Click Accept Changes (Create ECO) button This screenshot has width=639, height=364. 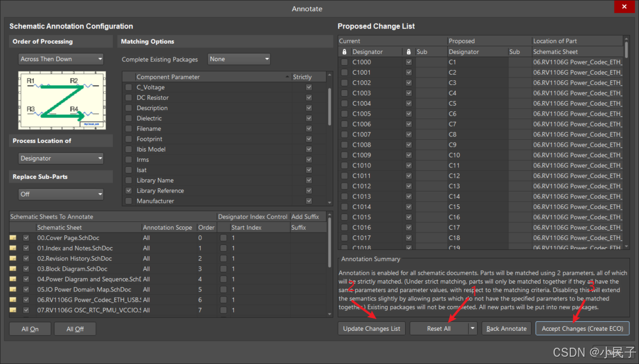582,329
